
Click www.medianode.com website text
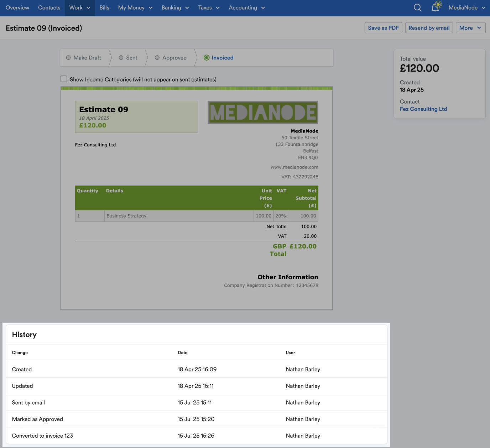[294, 167]
